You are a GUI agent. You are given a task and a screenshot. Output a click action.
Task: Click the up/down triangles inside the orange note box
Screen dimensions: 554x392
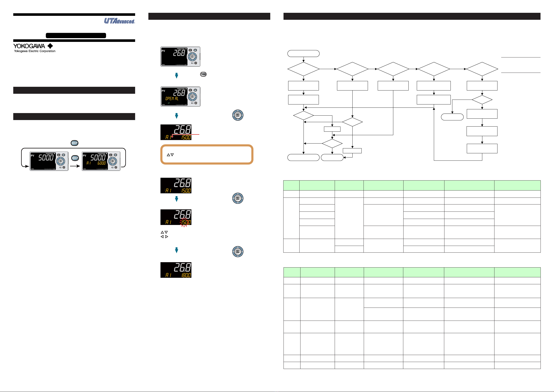(170, 155)
